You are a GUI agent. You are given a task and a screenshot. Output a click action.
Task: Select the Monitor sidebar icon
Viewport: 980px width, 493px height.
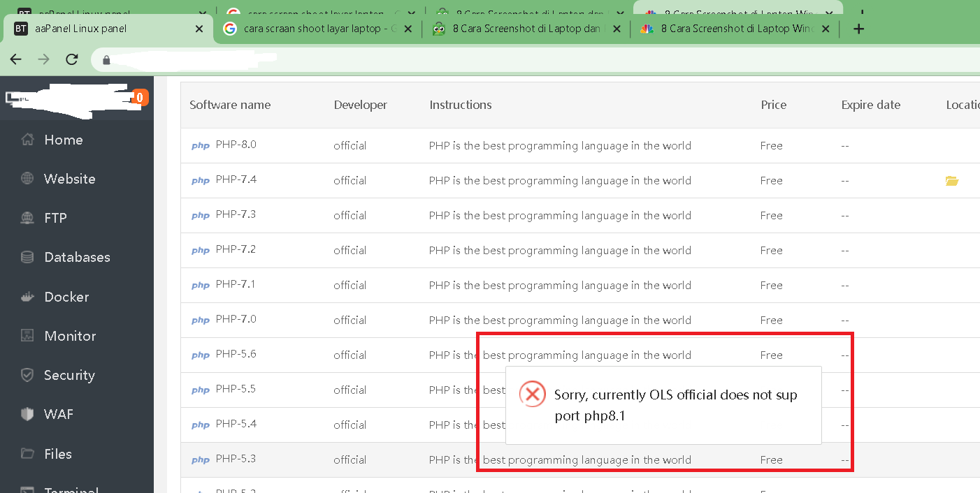pos(27,335)
